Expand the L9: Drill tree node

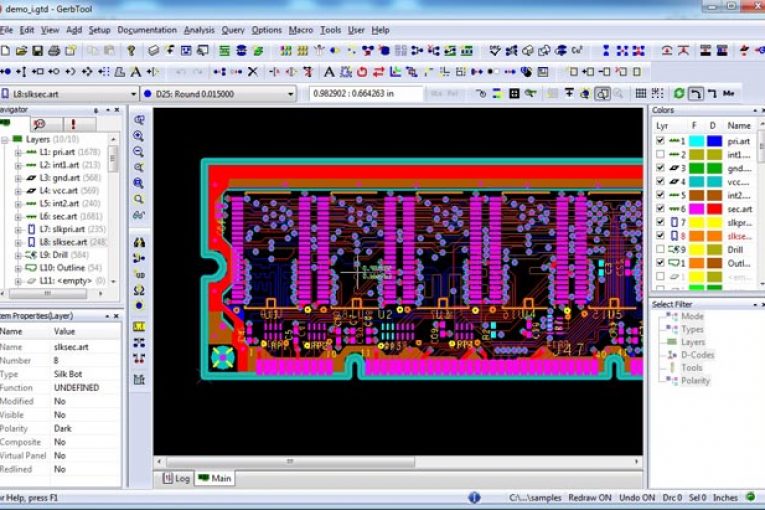(x=18, y=255)
